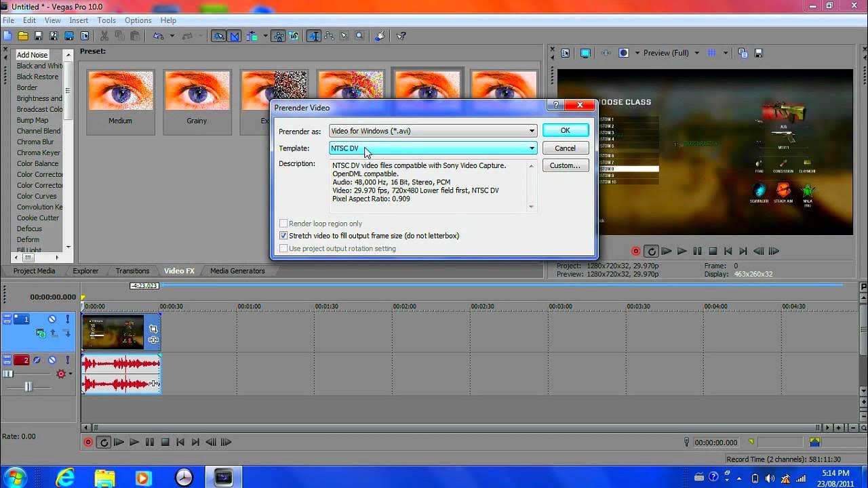Mute video track 1
The width and height of the screenshot is (868, 488).
click(x=52, y=319)
